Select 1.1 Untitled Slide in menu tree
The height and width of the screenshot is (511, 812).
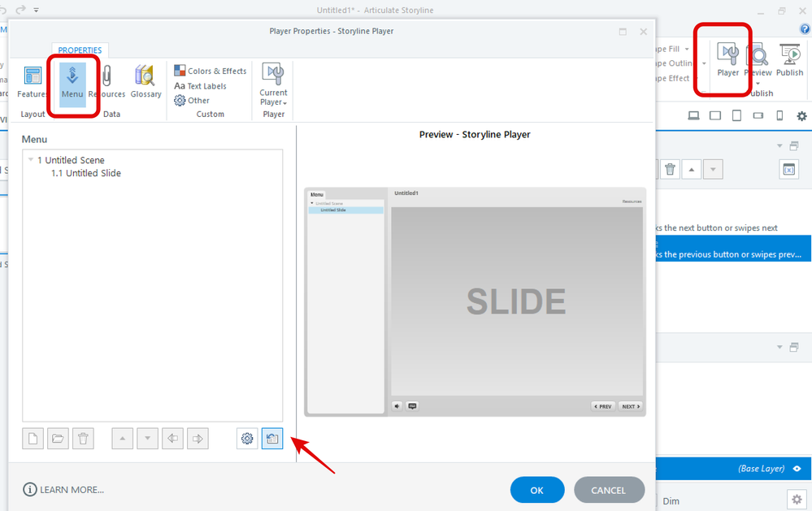86,173
